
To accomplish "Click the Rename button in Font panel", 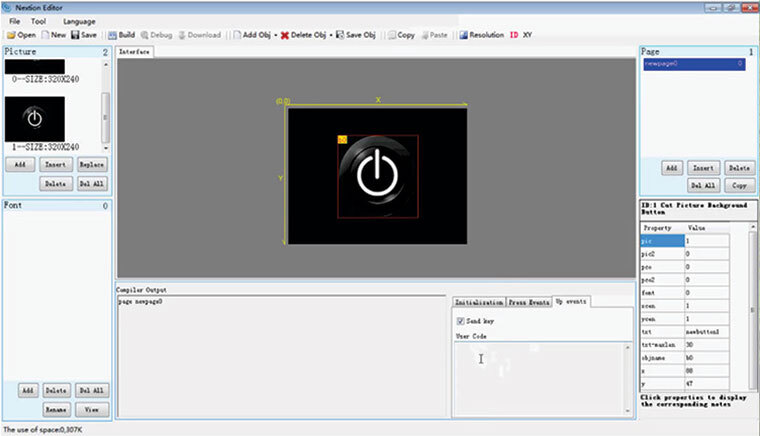I will (x=56, y=409).
